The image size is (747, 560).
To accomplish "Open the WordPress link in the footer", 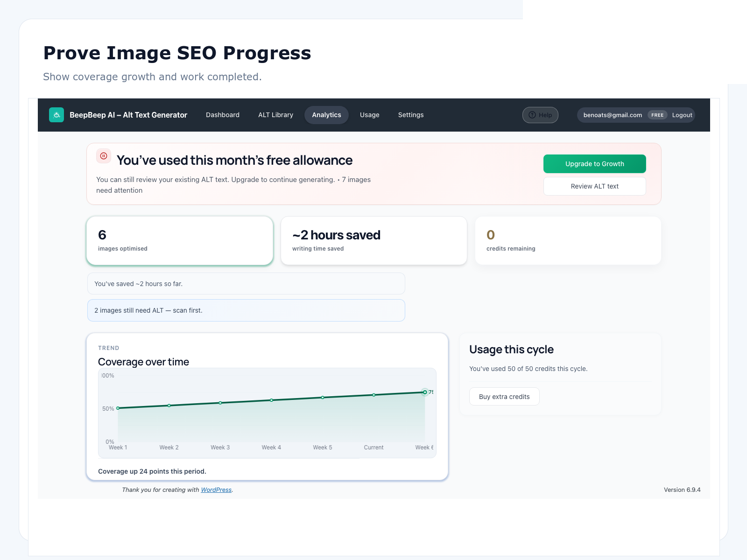I will pyautogui.click(x=216, y=490).
